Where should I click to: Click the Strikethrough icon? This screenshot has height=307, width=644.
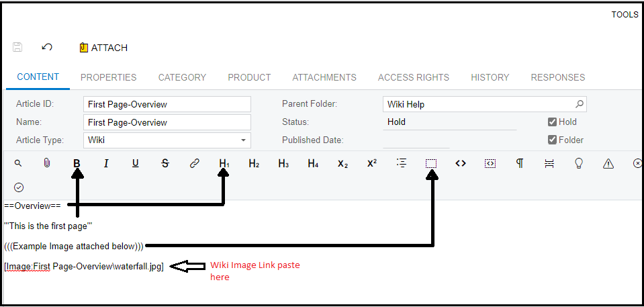tap(165, 163)
